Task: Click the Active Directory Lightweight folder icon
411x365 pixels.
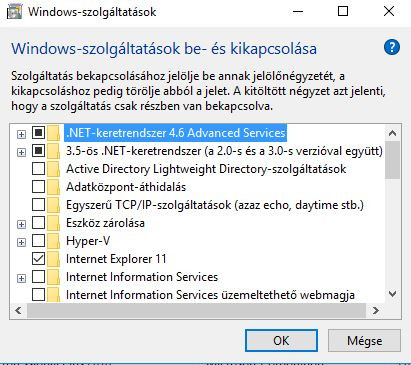Action: tap(53, 169)
